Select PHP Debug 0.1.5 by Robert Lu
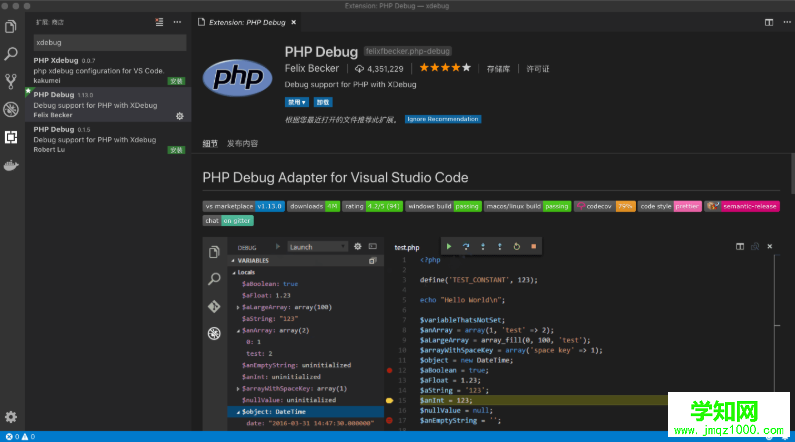Screen dimensions: 795x442 pyautogui.click(x=108, y=139)
